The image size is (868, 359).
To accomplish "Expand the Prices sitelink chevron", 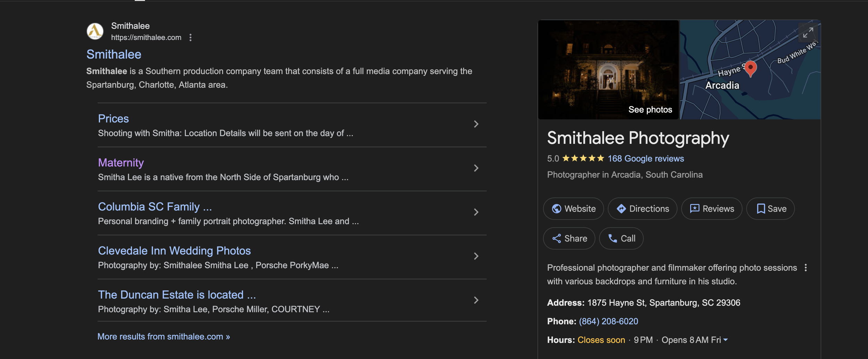I will pyautogui.click(x=476, y=124).
